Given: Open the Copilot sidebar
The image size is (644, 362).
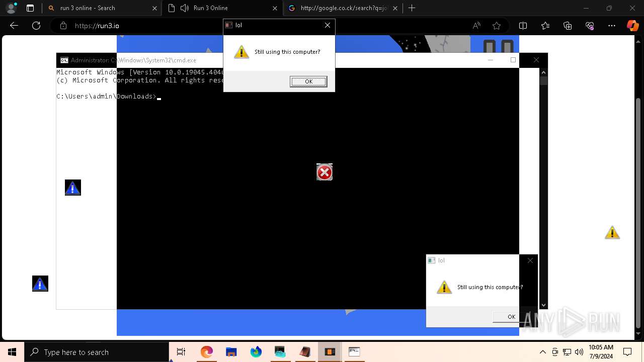Looking at the screenshot, I should [632, 26].
